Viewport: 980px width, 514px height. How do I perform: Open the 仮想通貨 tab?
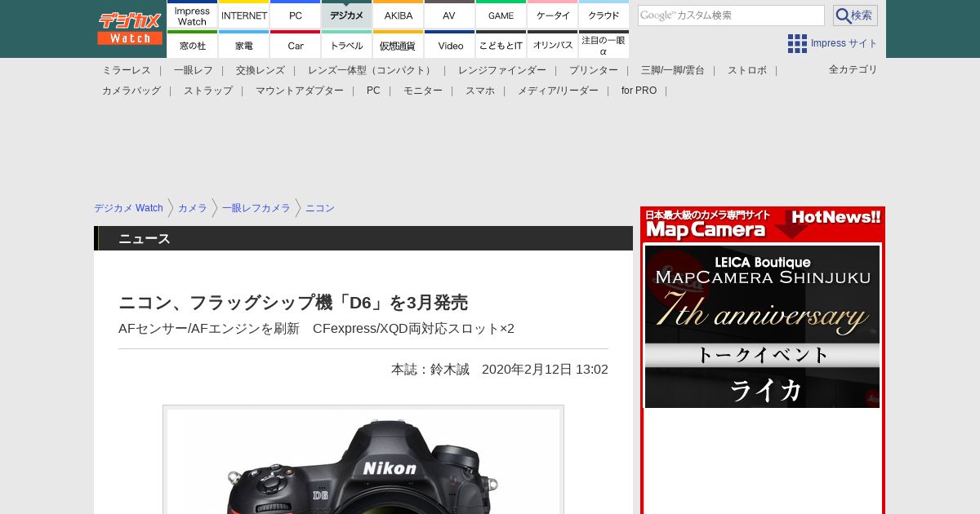pyautogui.click(x=399, y=45)
